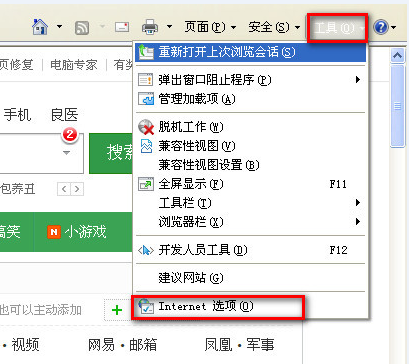Select 开发人员工具(D) menu entry
This screenshot has height=364, width=409.
pos(251,250)
